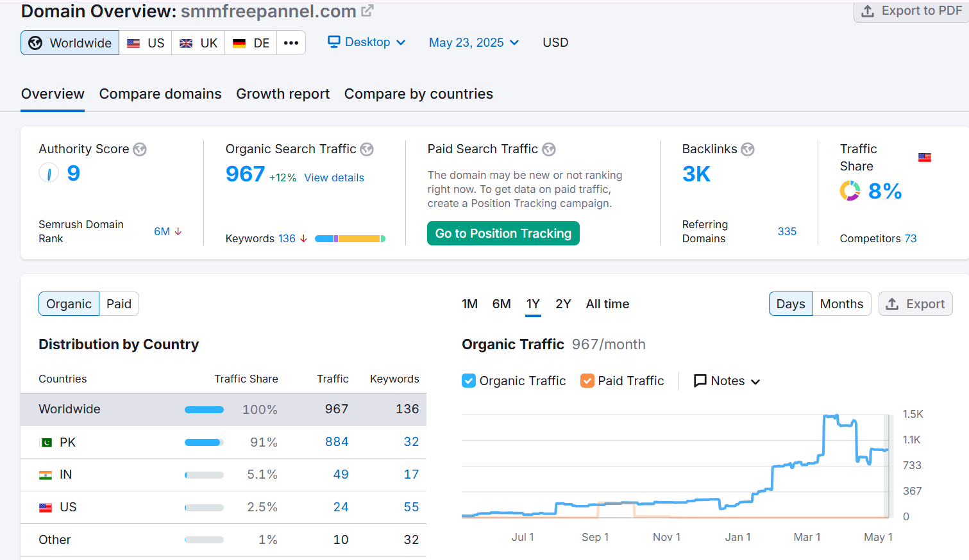Viewport: 969px width, 560px height.
Task: Uncheck the Paid Traffic checkbox
Action: point(587,381)
